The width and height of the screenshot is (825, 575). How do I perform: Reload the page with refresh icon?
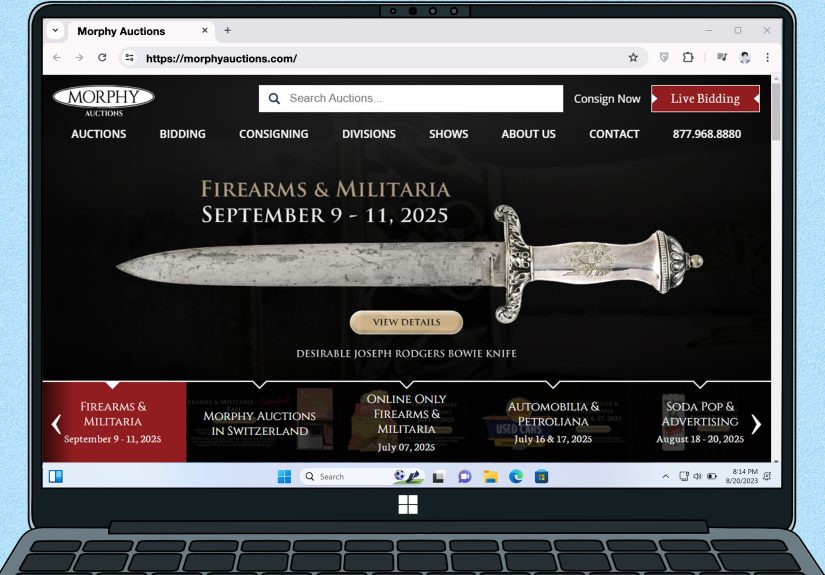[x=102, y=57]
